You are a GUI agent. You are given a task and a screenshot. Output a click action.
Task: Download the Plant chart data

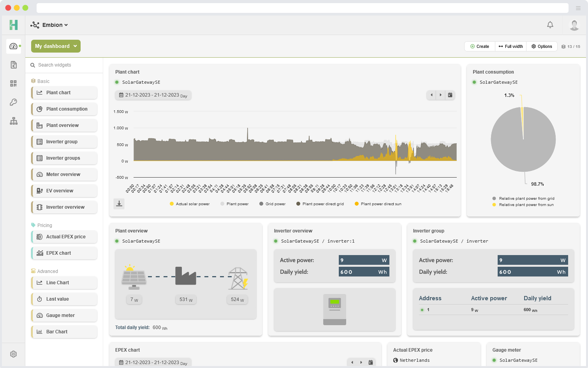(119, 204)
